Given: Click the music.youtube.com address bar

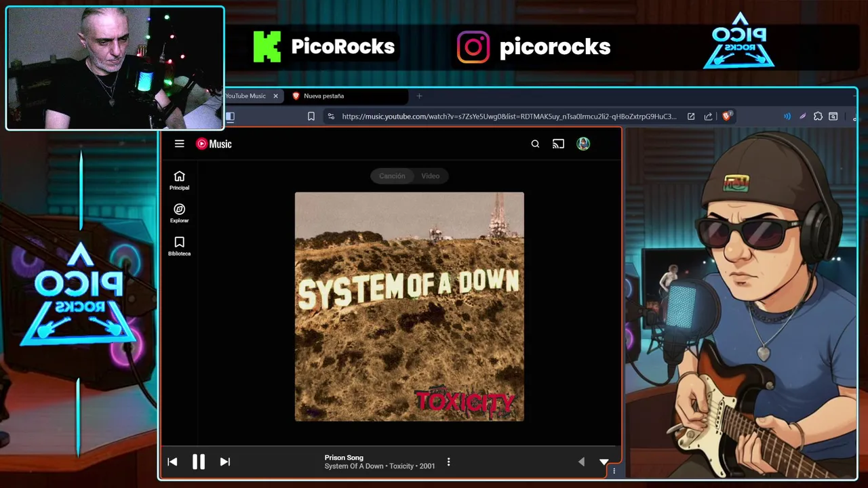Looking at the screenshot, I should click(x=509, y=117).
